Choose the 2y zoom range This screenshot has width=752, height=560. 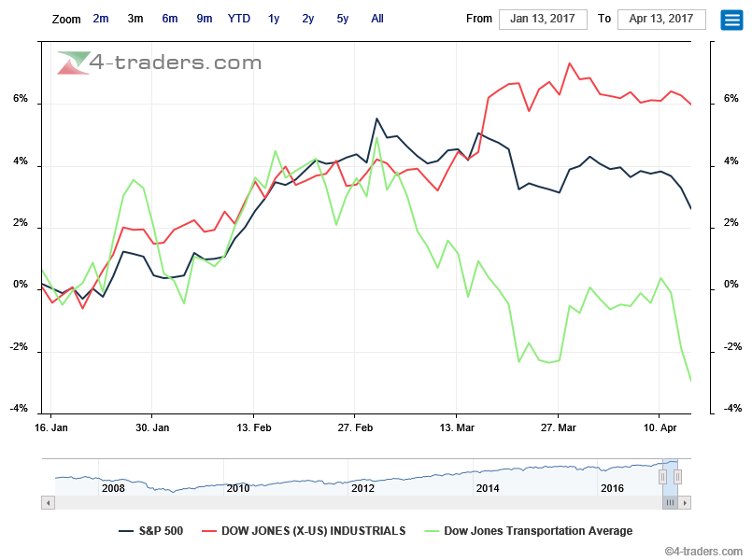pos(308,19)
